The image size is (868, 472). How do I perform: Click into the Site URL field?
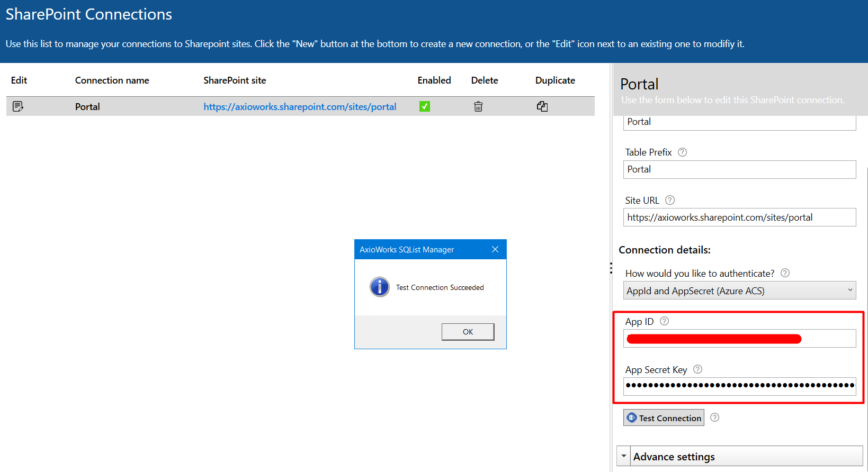740,217
